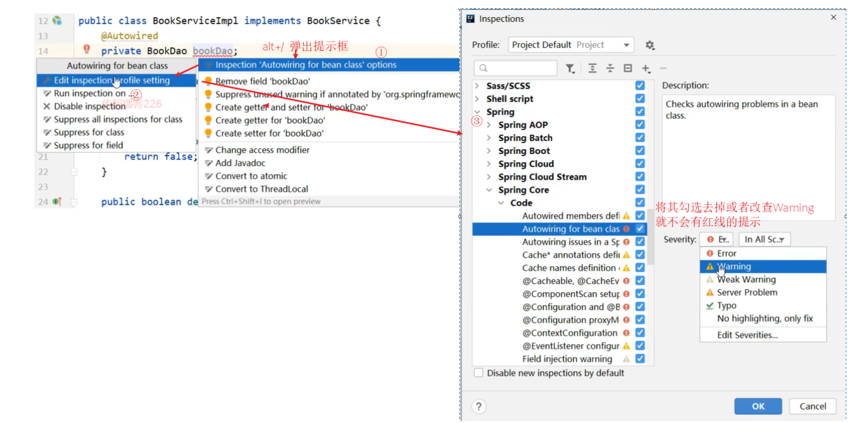The width and height of the screenshot is (868, 423).
Task: Toggle the Spring AOP checkbox
Action: click(640, 124)
